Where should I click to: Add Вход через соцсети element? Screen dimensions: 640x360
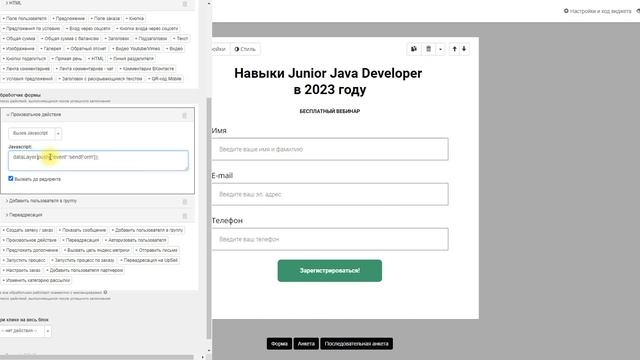point(88,29)
